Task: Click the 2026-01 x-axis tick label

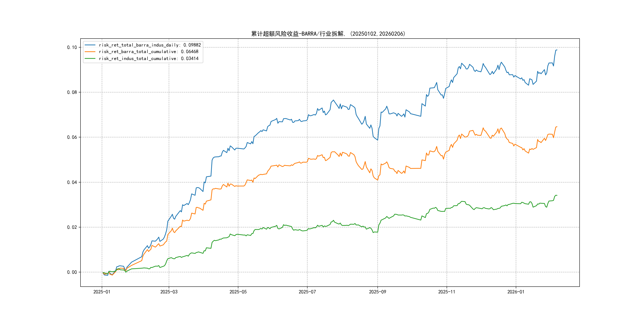Action: click(516, 292)
